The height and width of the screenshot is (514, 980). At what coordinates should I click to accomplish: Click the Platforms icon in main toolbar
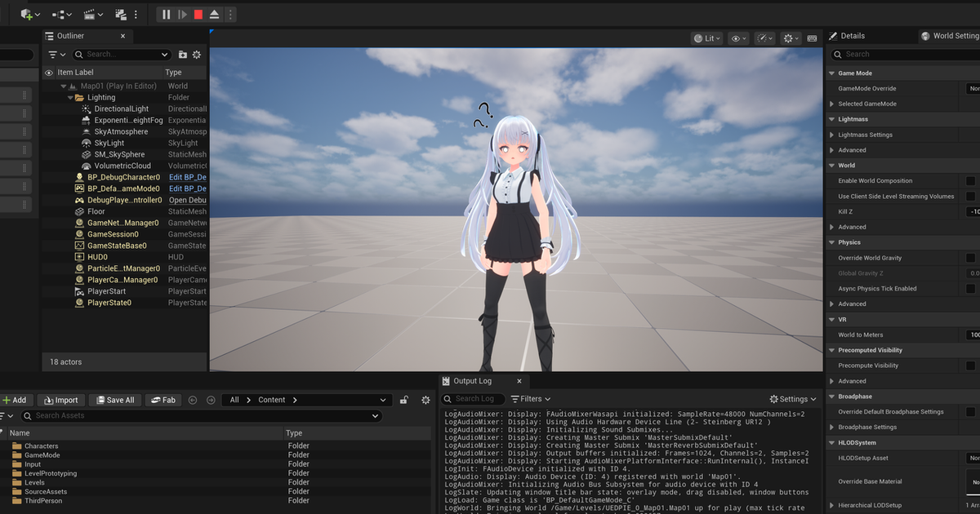pos(121,14)
